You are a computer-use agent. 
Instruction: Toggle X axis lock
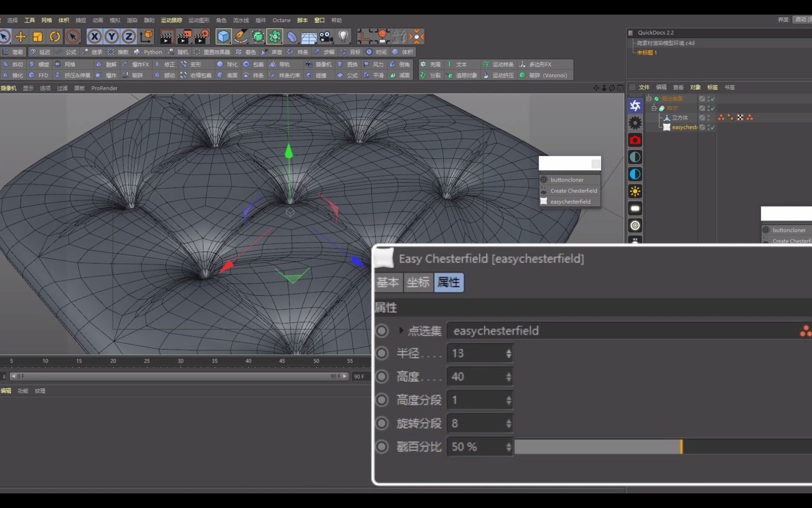pyautogui.click(x=94, y=36)
